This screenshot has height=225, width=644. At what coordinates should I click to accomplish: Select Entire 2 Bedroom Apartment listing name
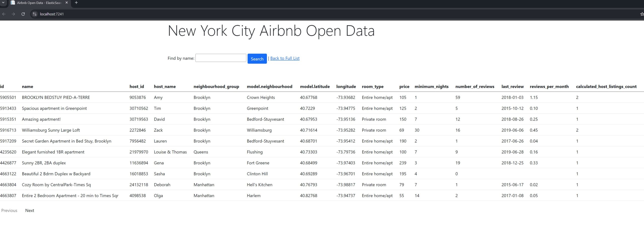(70, 196)
